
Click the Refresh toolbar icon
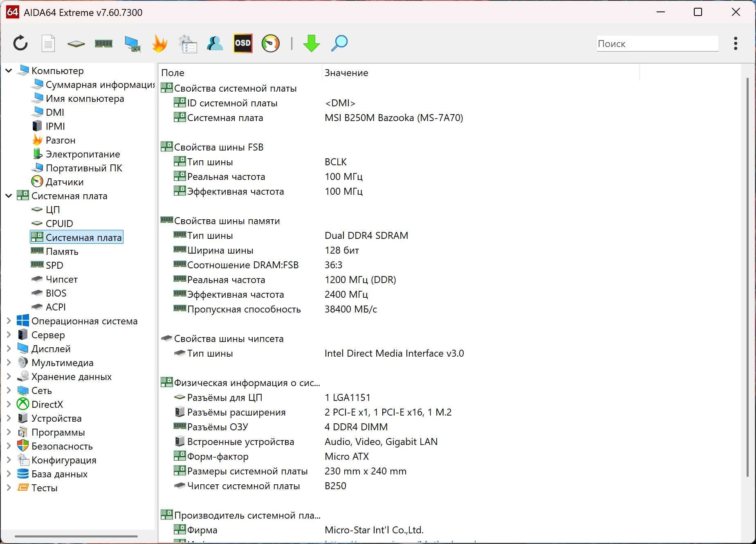pos(20,43)
